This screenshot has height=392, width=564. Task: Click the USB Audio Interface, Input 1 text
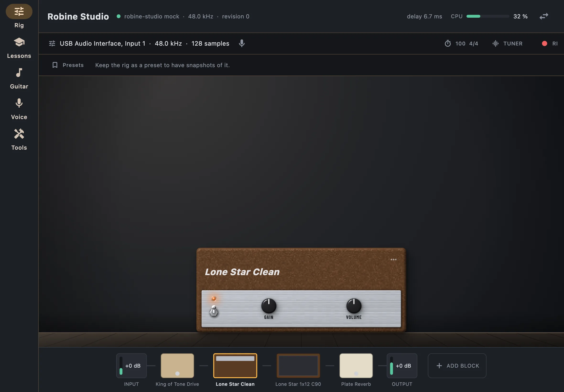[x=102, y=44]
